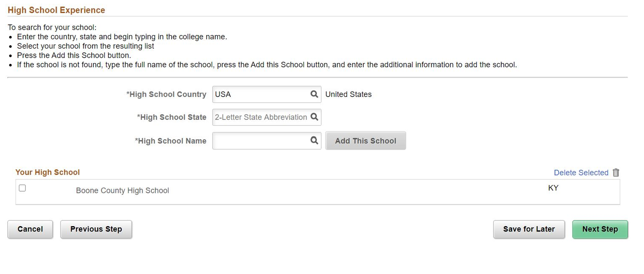Image resolution: width=644 pixels, height=274 pixels.
Task: Click the *High School State label
Action: tap(172, 117)
